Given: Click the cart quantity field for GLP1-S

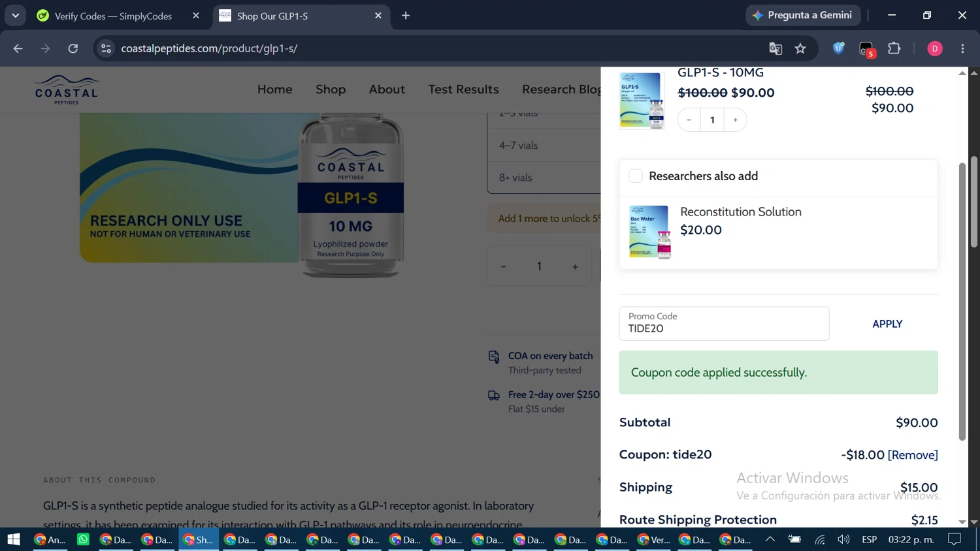Looking at the screenshot, I should pos(712,119).
